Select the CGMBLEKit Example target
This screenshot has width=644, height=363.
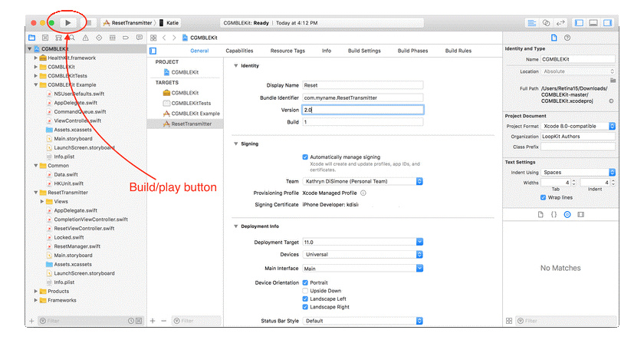[192, 114]
